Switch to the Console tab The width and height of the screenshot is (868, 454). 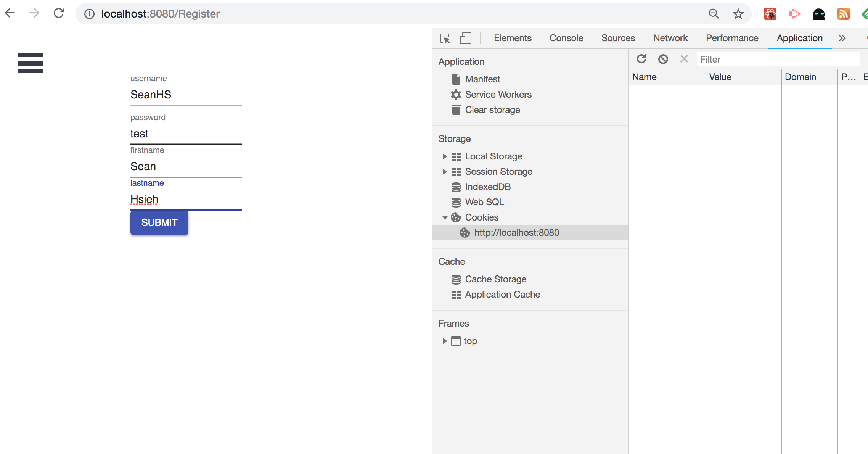click(566, 38)
